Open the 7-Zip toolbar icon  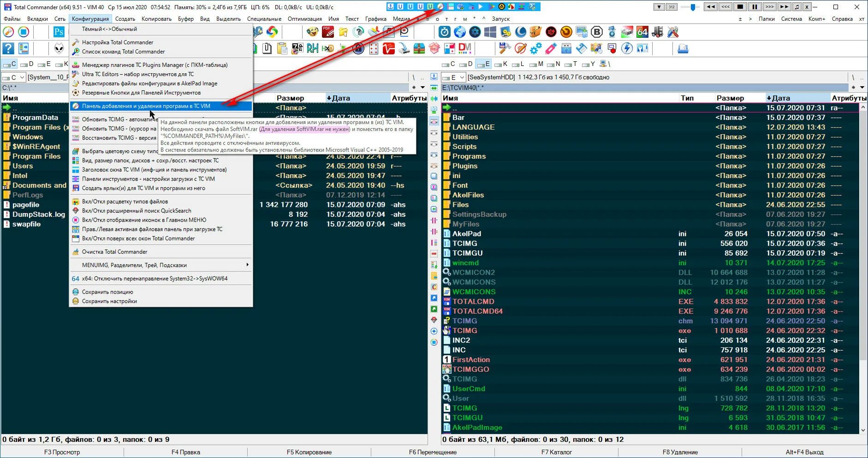(x=297, y=48)
